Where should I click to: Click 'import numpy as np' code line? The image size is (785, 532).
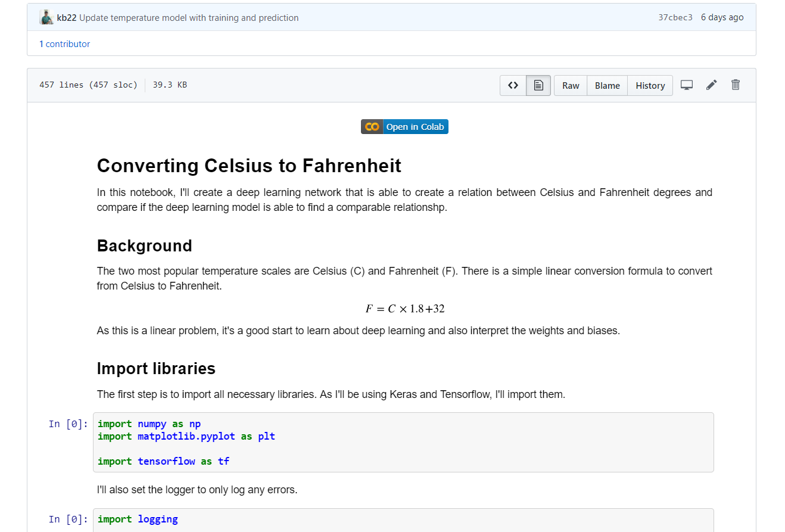[x=149, y=424]
